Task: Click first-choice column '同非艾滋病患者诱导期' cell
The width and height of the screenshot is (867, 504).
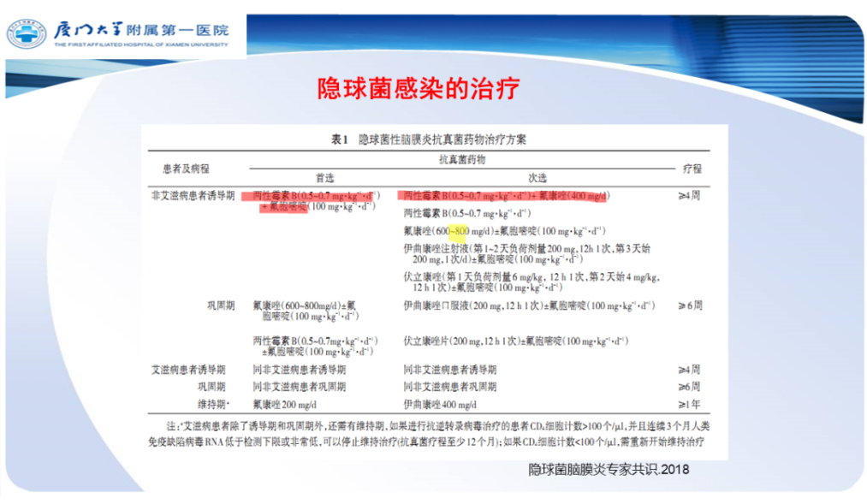Action: [x=300, y=370]
